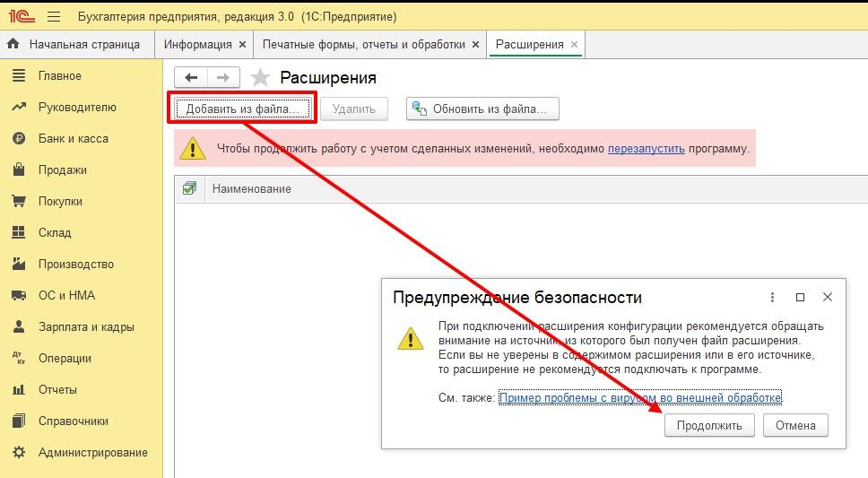Click the Склад grid icon
This screenshot has width=868, height=478.
point(19,232)
